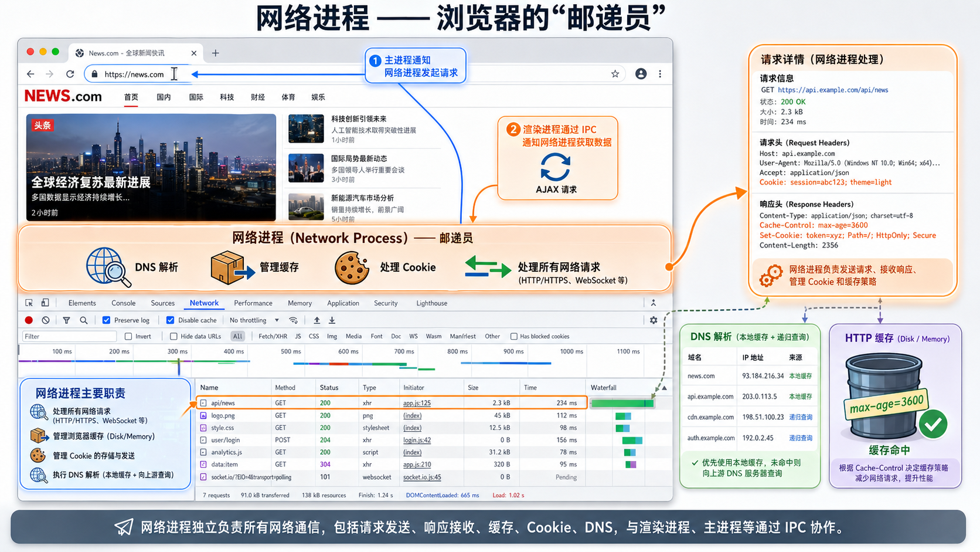Screen dimensions: 980x552
Task: Open the browser profile avatar icon
Action: (641, 74)
